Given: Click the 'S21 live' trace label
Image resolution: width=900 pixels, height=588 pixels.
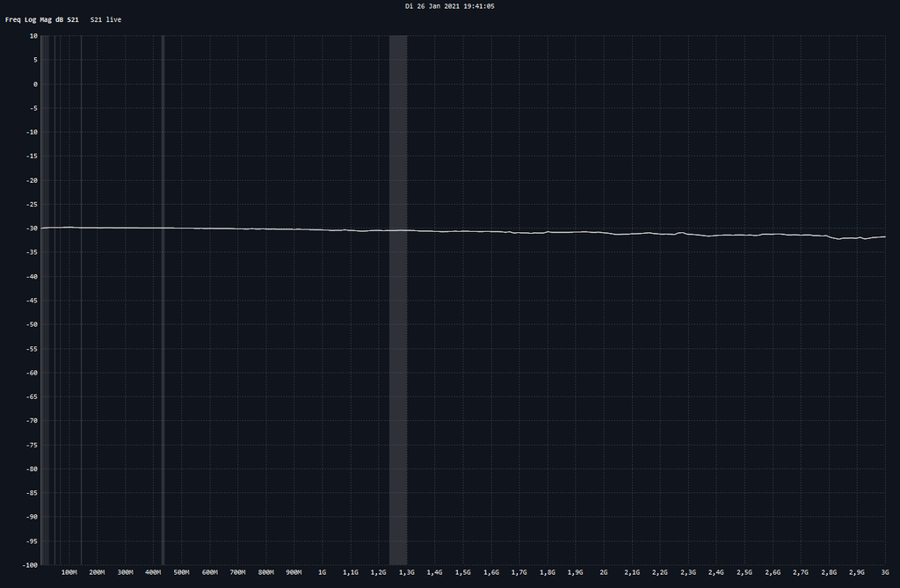Looking at the screenshot, I should [x=105, y=19].
